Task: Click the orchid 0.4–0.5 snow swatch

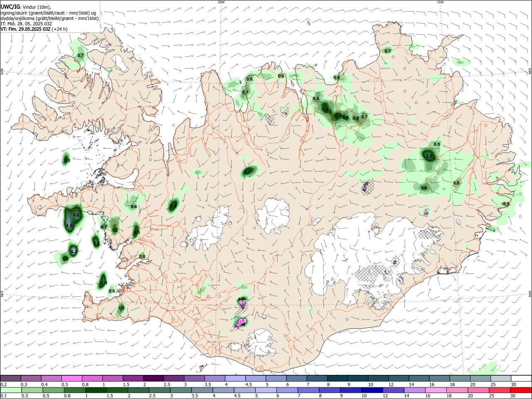Action: point(52,378)
